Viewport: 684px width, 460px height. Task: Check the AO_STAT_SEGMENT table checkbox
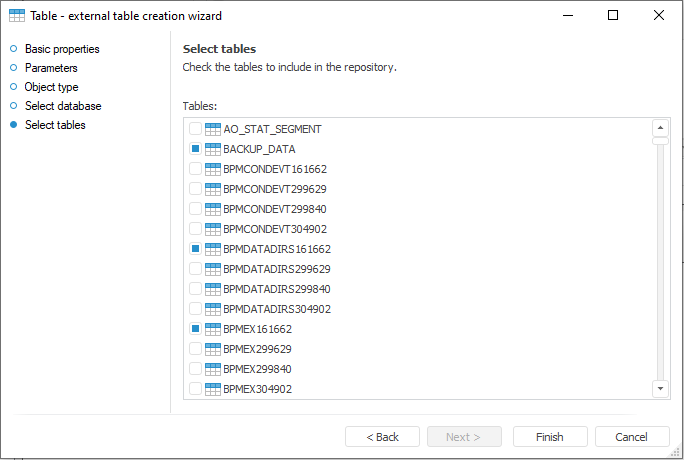pos(195,129)
